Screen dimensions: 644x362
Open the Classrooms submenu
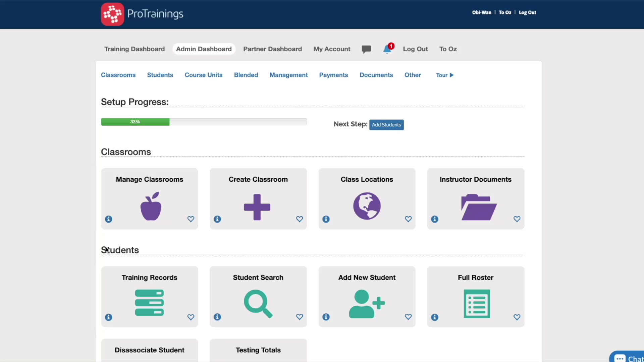pos(118,75)
